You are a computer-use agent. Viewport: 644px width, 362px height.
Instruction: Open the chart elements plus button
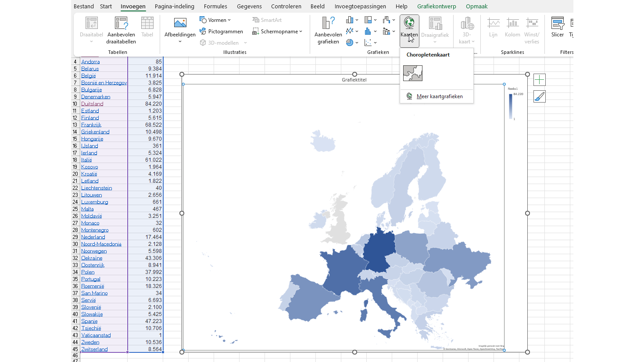540,80
